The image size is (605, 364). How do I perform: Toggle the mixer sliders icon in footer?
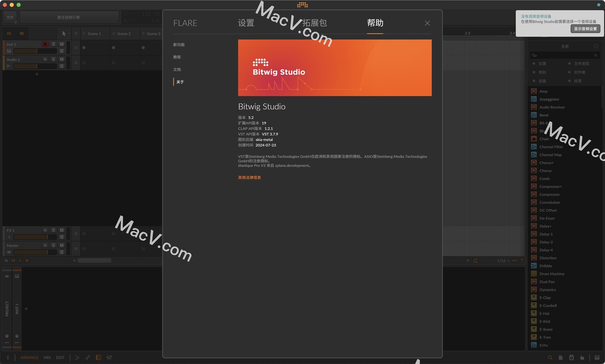pyautogui.click(x=109, y=357)
